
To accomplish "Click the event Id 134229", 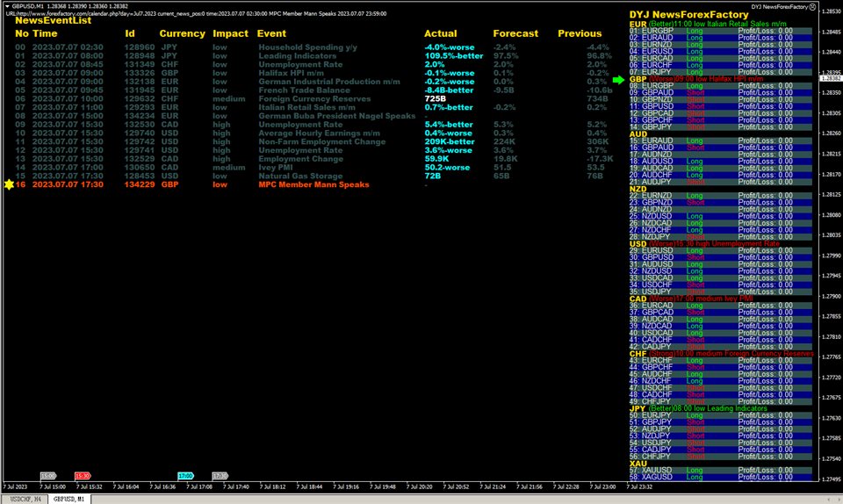I will click(x=140, y=185).
